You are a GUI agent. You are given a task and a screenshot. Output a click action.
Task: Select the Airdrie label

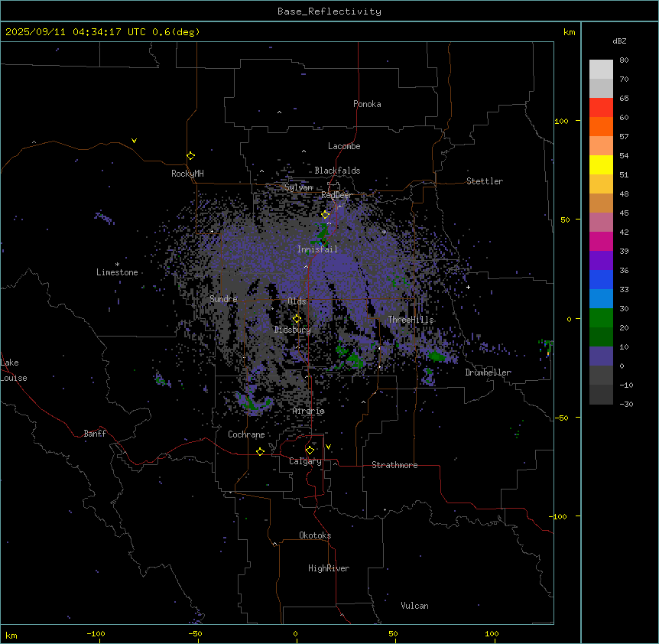click(x=309, y=411)
